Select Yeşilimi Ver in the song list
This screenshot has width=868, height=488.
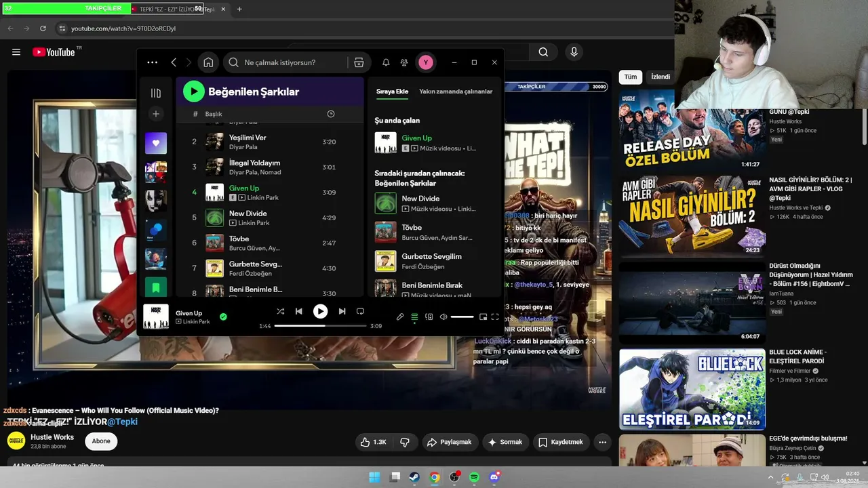[271, 142]
